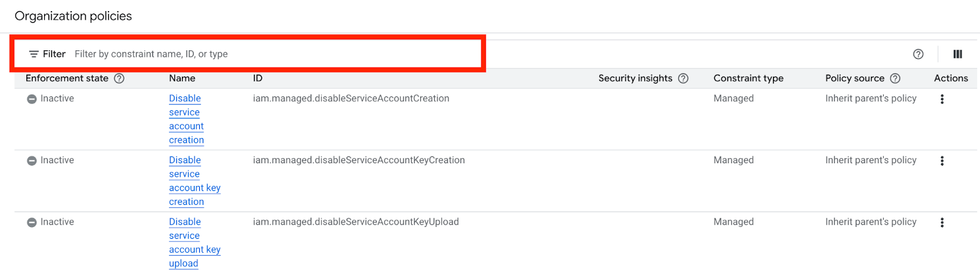
Task: Focus the Filter by constraint name field
Action: (x=276, y=54)
